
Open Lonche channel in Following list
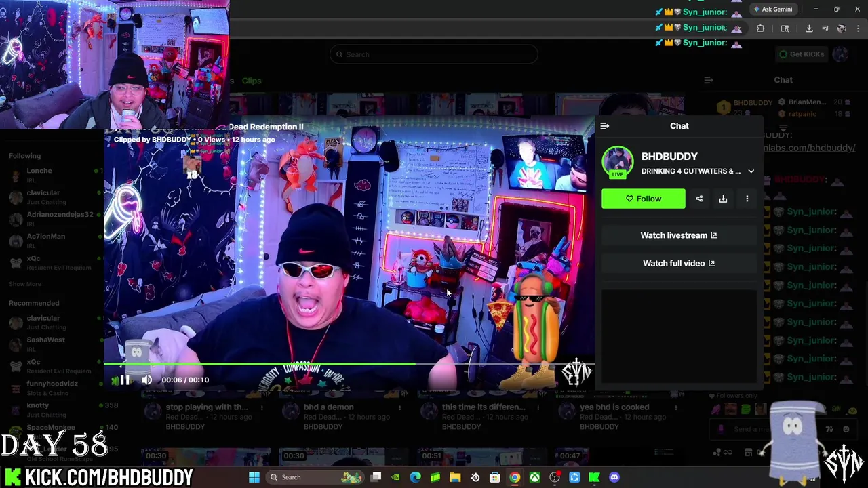pyautogui.click(x=39, y=171)
